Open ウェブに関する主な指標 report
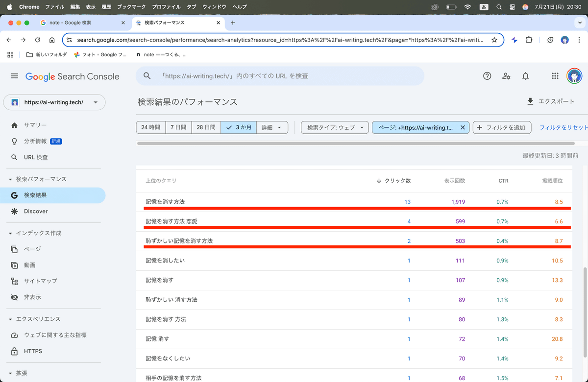This screenshot has width=588, height=382. tap(52, 335)
